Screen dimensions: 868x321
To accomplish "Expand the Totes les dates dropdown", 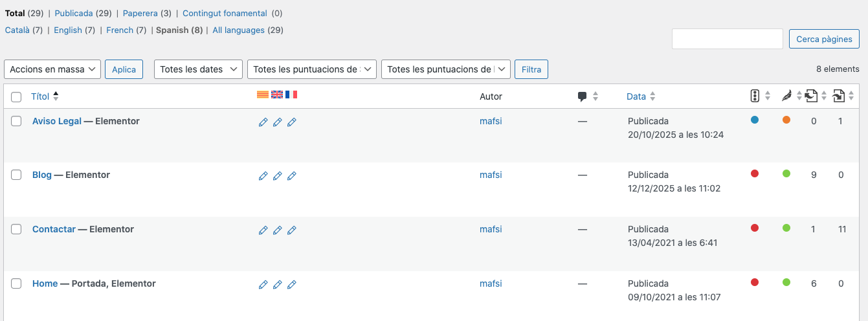I will click(198, 69).
